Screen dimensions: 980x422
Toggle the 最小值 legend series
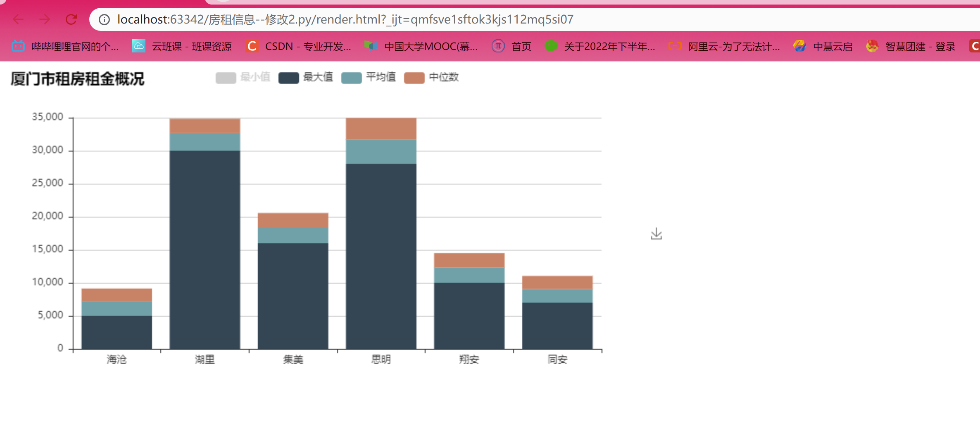[243, 77]
